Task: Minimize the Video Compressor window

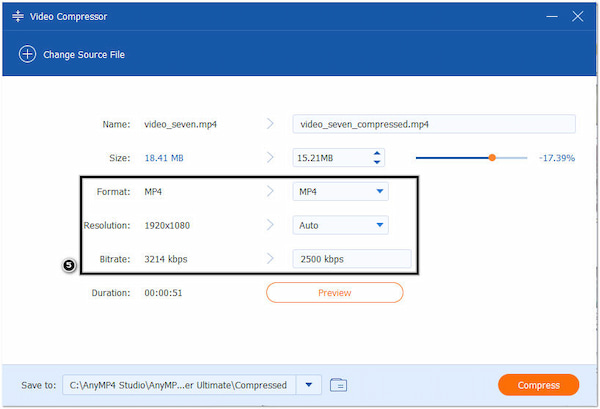Action: pos(552,17)
